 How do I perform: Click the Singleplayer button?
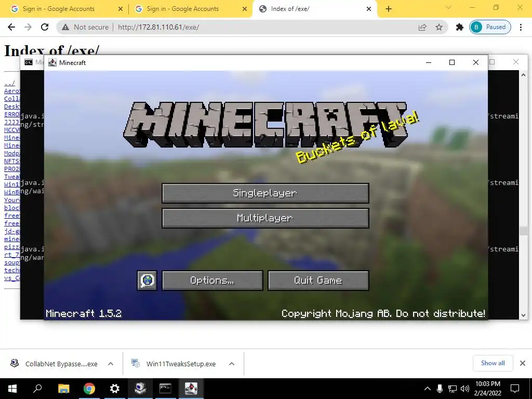265,193
